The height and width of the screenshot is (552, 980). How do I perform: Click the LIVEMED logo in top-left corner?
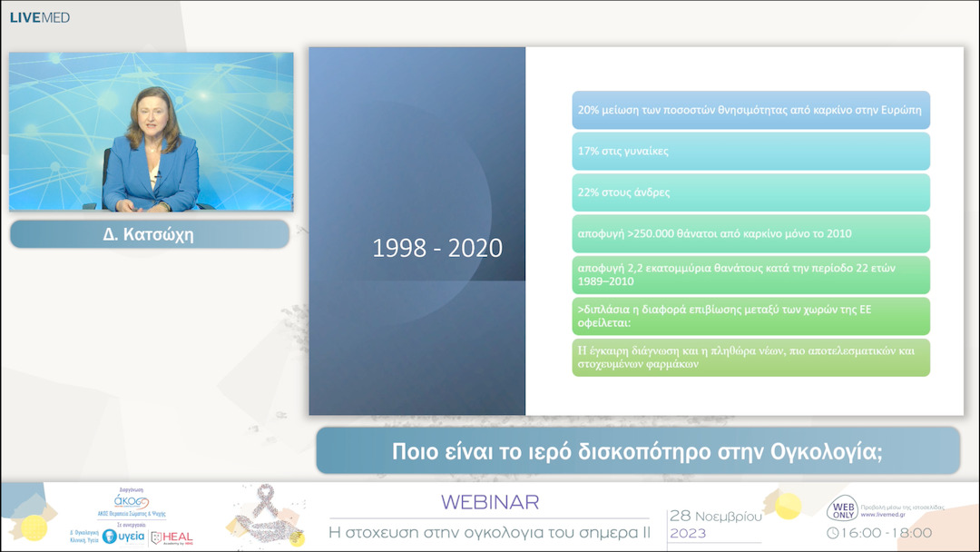(40, 17)
